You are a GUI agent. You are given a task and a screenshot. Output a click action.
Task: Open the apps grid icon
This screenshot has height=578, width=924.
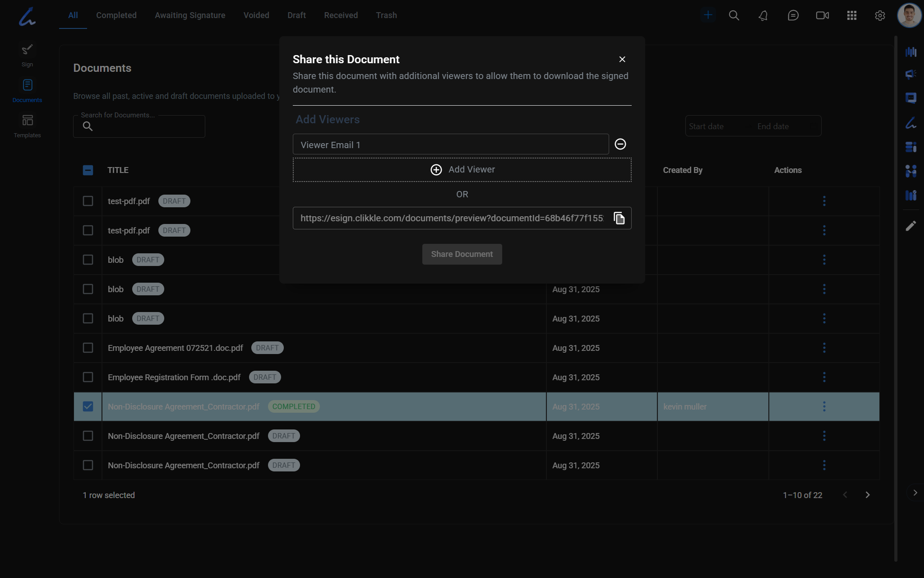851,15
